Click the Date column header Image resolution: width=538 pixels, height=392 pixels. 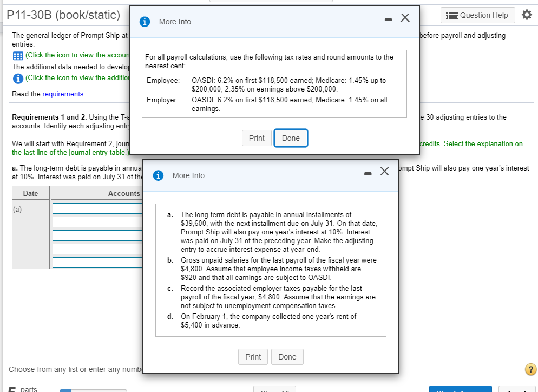point(30,193)
